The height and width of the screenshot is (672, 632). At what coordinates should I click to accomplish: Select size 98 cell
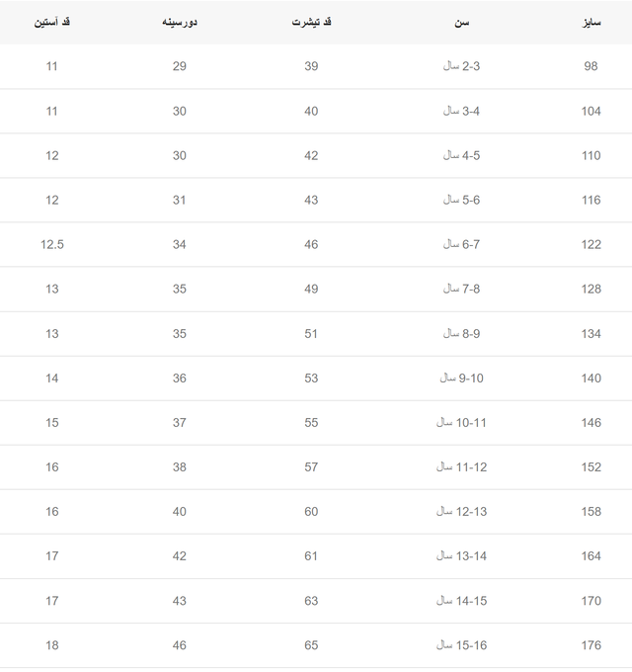click(x=591, y=66)
